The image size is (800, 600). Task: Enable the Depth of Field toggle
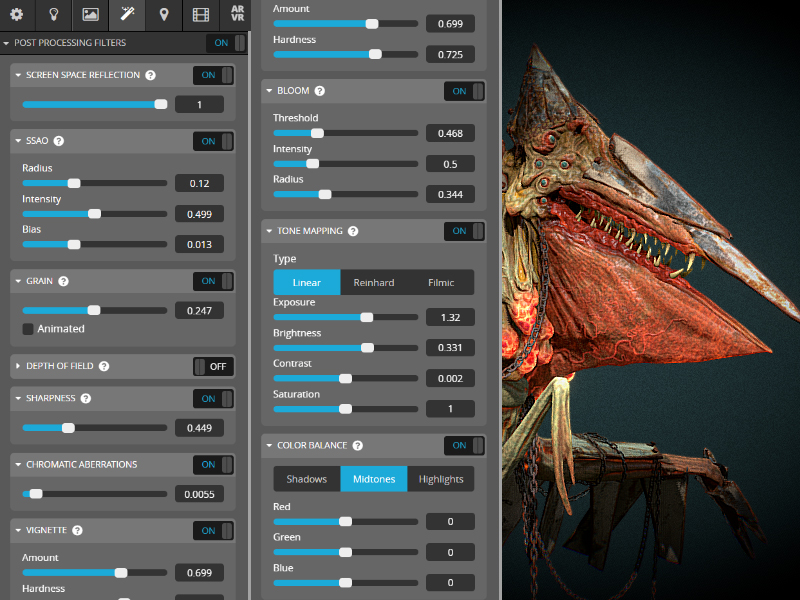[213, 366]
